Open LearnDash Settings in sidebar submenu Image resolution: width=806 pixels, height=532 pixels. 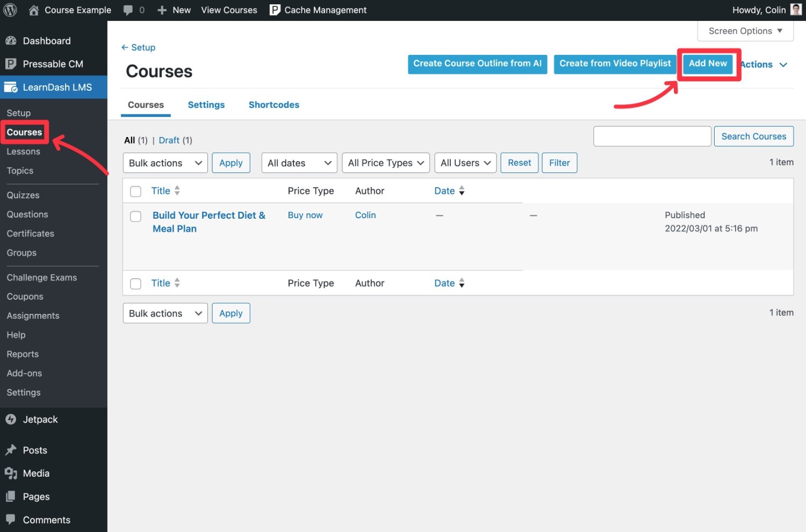point(24,392)
